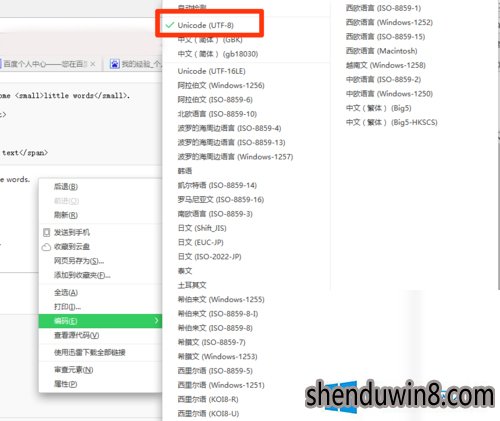
Task: Click the cloud icon beside 收藏到云盘
Action: 46,247
